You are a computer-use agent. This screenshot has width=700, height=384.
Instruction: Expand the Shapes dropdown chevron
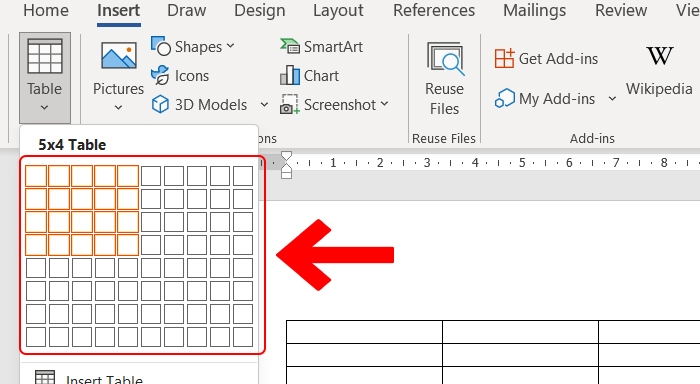[230, 46]
